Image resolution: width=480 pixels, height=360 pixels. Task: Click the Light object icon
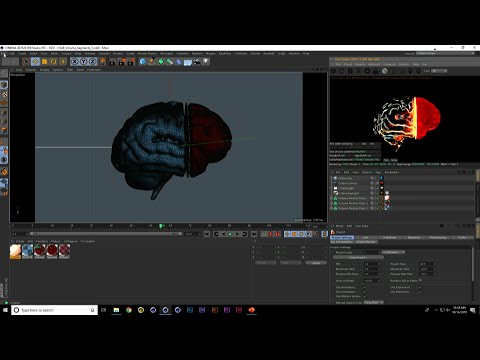point(206,62)
